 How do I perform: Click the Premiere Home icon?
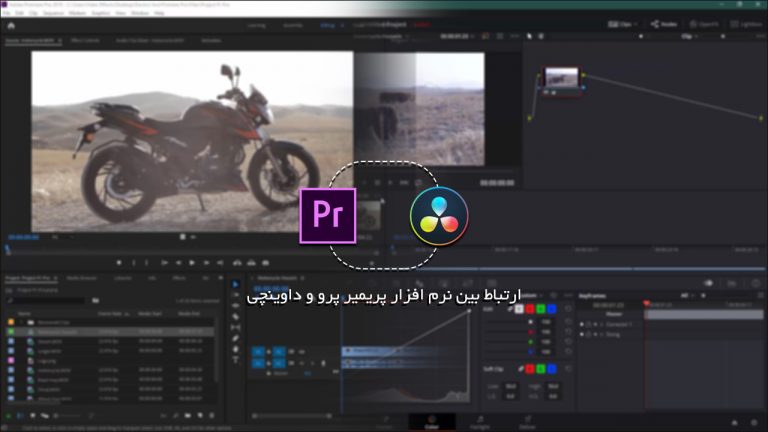coord(11,25)
